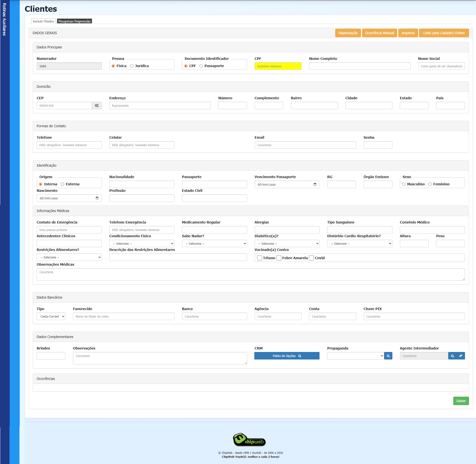
Task: Click the Nome Completo input field
Action: point(359,66)
